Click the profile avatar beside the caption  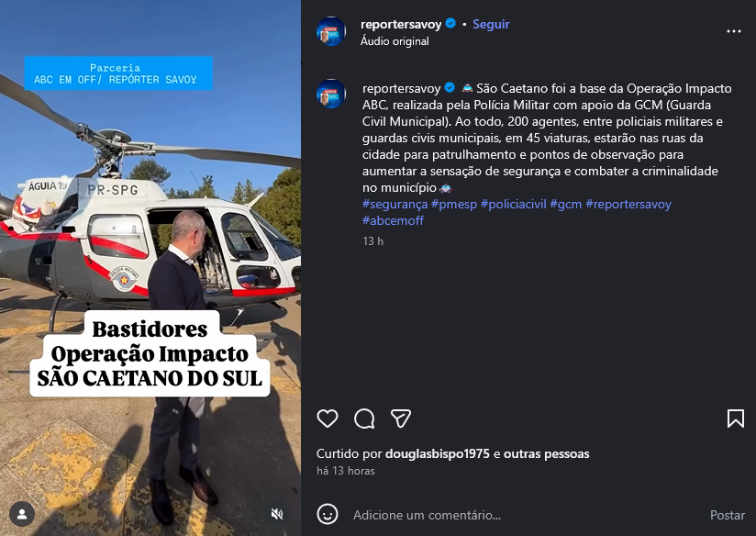(x=330, y=94)
